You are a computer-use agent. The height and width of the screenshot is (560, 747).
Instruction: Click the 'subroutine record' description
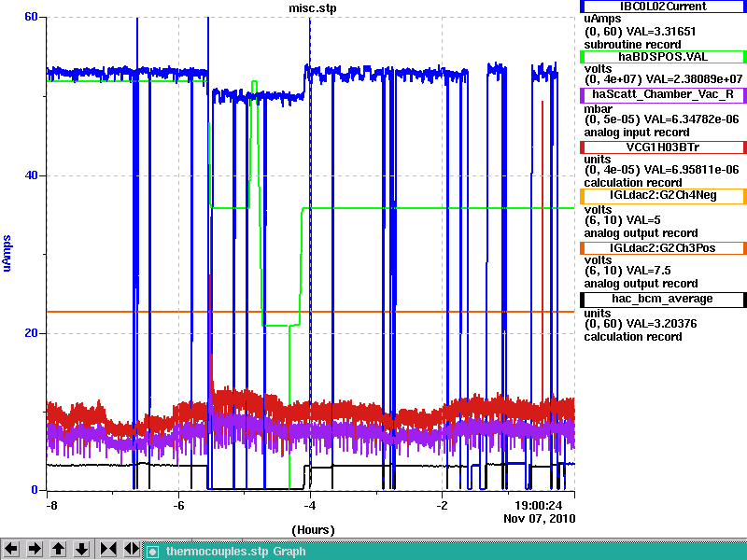[x=633, y=45]
